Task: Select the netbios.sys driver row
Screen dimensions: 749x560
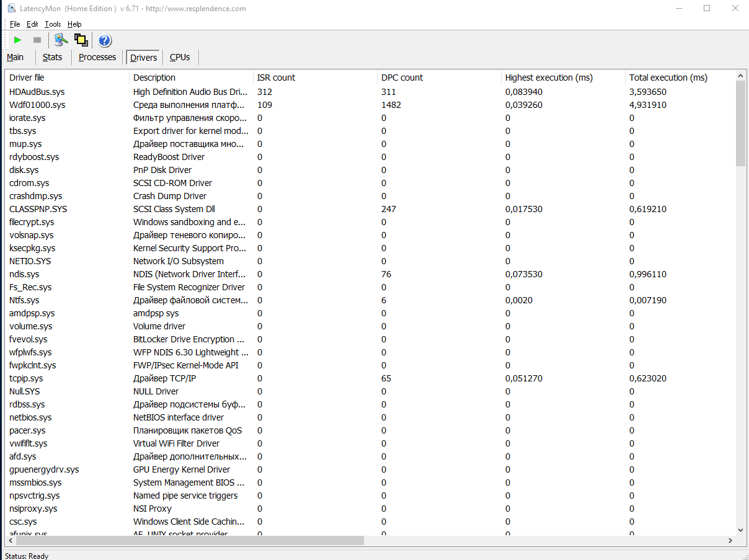Action: (x=370, y=417)
